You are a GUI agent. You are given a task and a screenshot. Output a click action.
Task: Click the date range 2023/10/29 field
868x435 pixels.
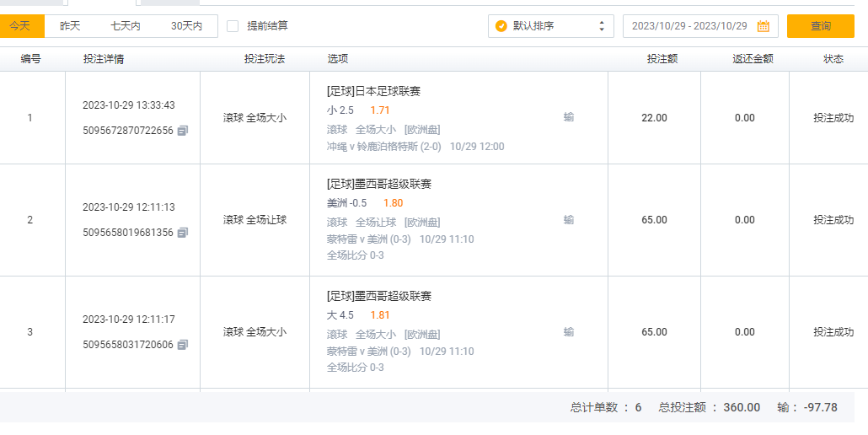(x=689, y=26)
